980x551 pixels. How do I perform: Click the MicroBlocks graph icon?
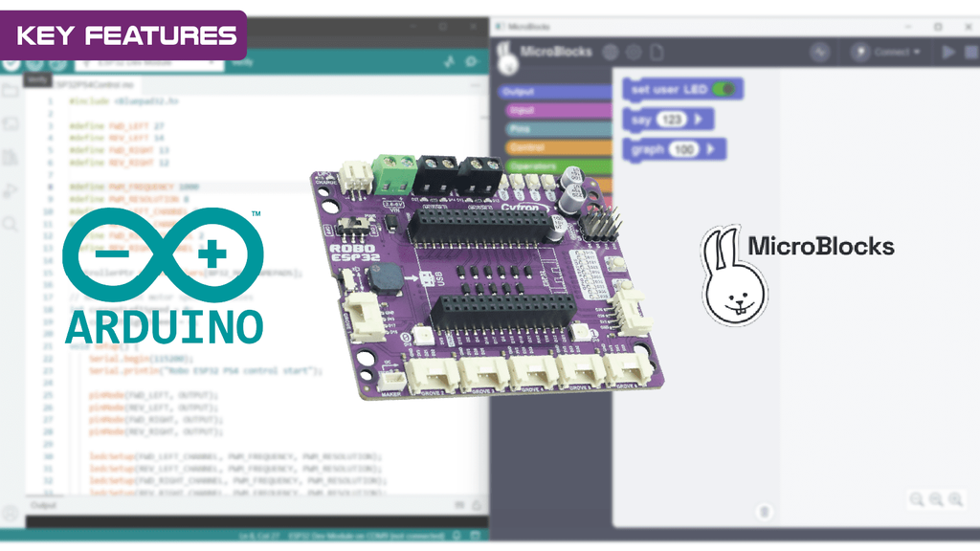coord(820,52)
